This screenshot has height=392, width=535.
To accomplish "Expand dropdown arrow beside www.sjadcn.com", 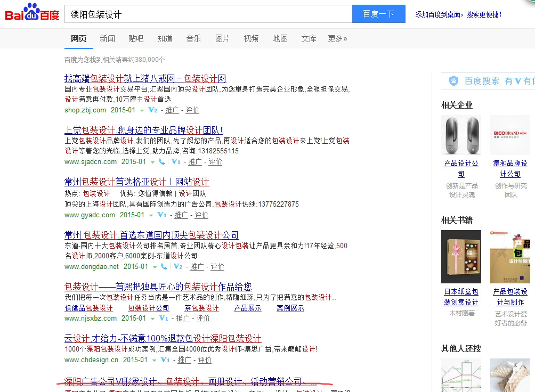I will [x=152, y=162].
